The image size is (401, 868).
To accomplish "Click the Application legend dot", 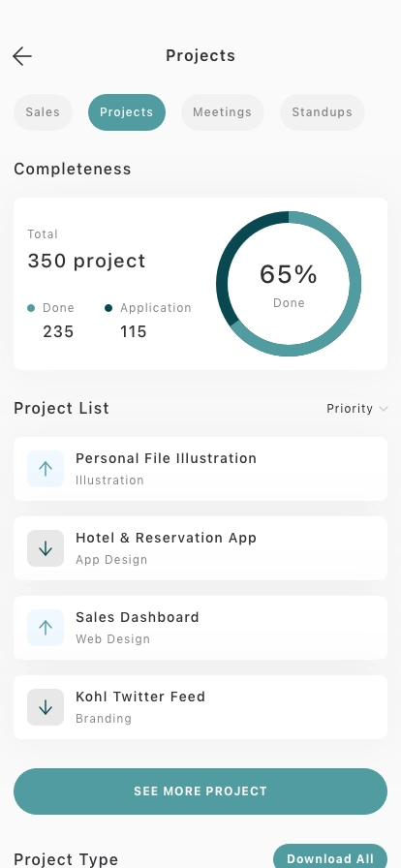I will [108, 308].
